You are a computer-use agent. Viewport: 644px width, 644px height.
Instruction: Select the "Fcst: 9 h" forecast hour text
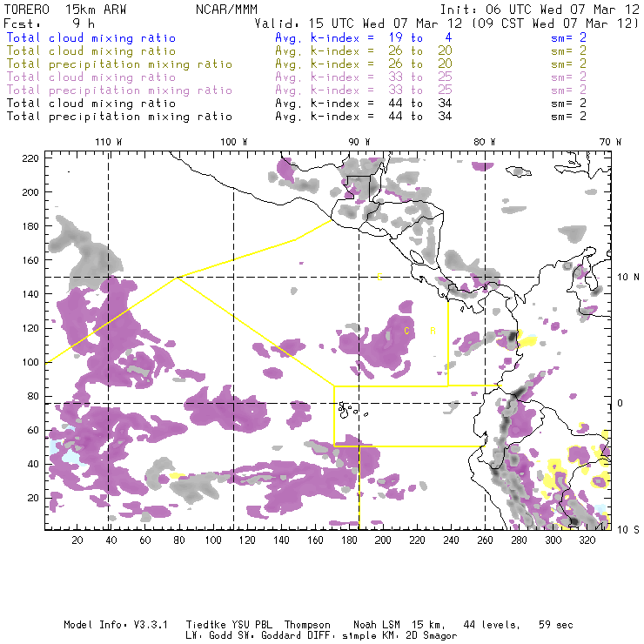pyautogui.click(x=50, y=23)
